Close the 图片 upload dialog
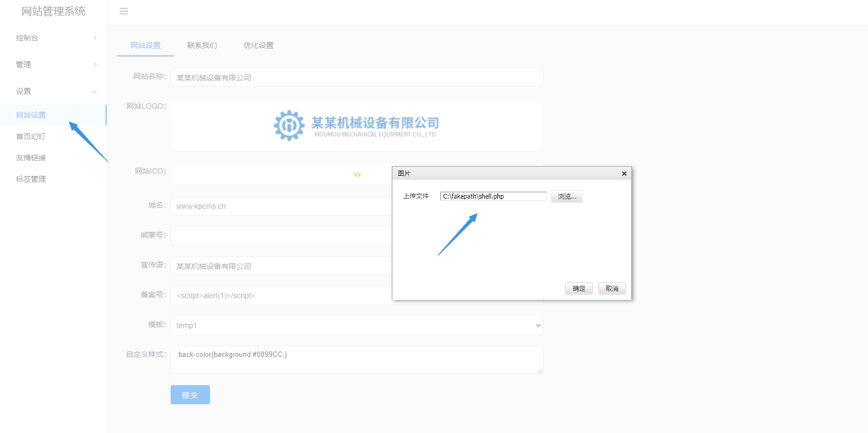This screenshot has height=433, width=868. (624, 174)
